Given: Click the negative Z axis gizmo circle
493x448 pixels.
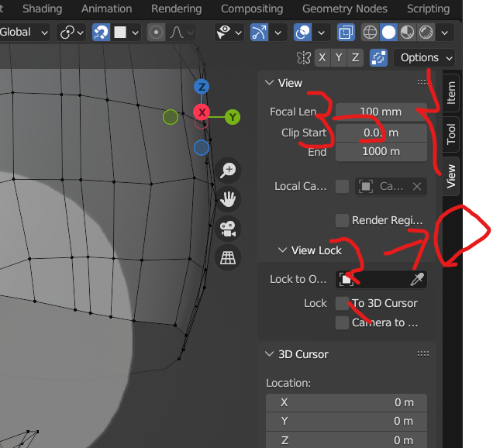Looking at the screenshot, I should (202, 148).
